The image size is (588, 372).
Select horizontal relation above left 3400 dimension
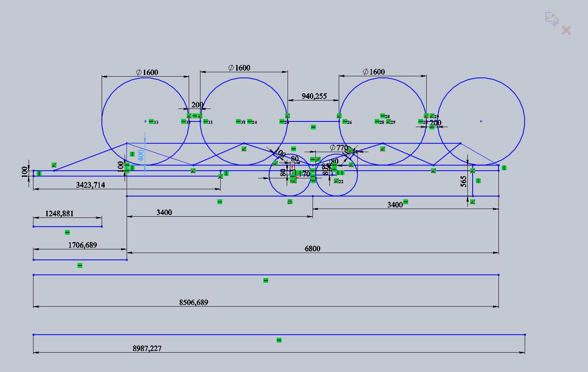pyautogui.click(x=220, y=202)
